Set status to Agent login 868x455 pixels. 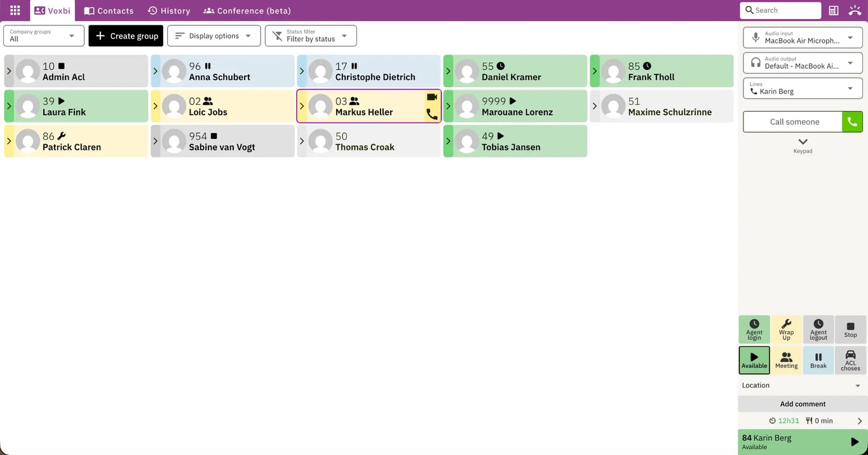(754, 330)
